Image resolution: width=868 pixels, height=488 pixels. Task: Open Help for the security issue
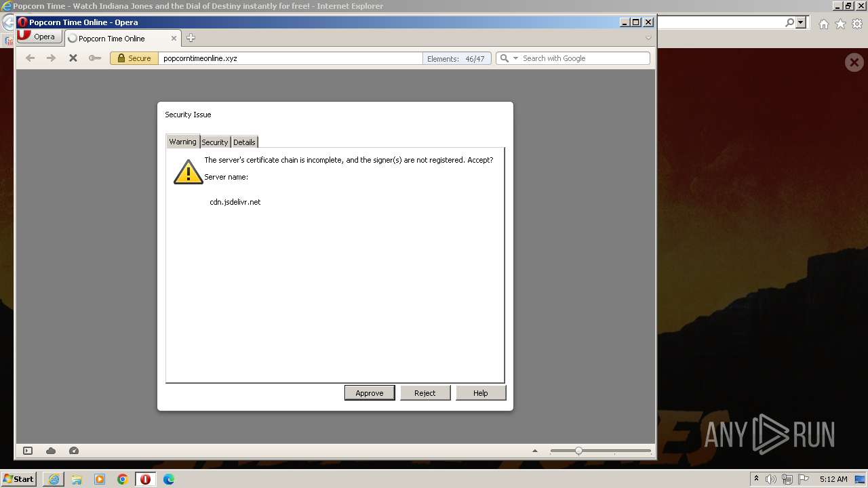pyautogui.click(x=481, y=393)
